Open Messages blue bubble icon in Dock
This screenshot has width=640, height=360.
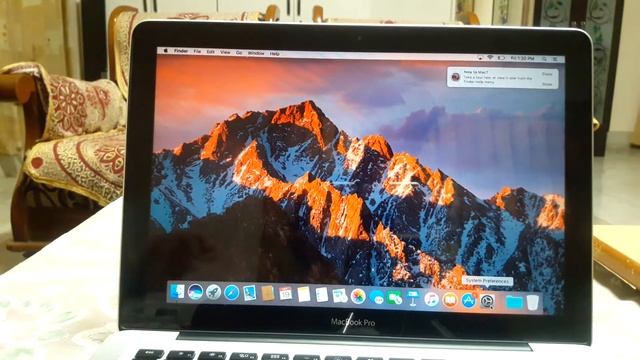pos(377,298)
